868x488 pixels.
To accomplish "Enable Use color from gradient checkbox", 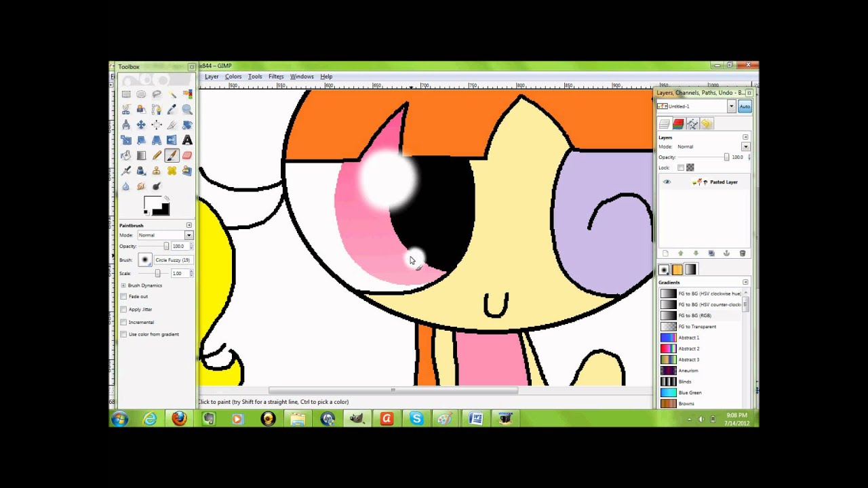I will [x=123, y=334].
